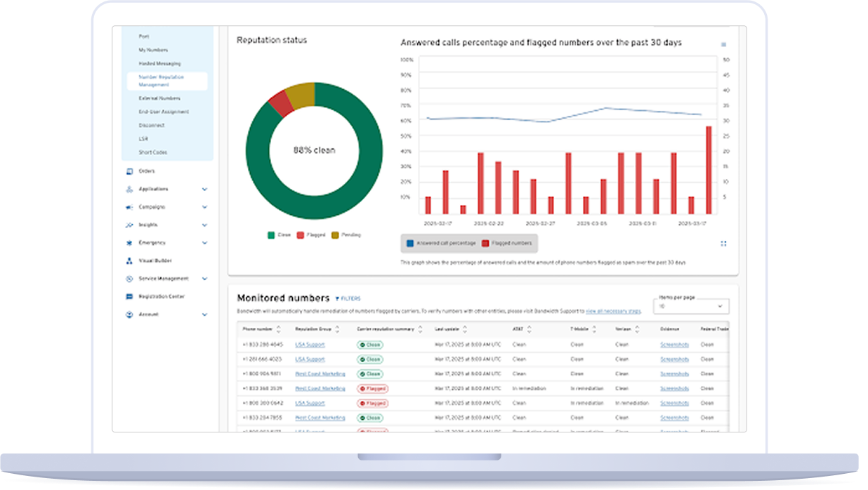868x490 pixels.
Task: Open the Items per page dropdown
Action: 691,307
